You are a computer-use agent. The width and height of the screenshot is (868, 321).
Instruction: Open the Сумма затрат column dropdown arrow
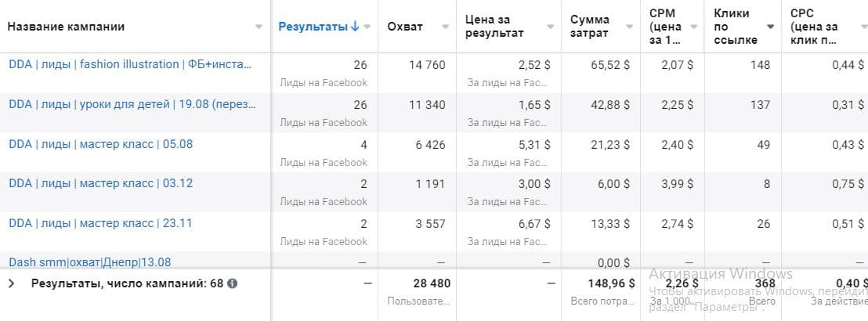pyautogui.click(x=630, y=27)
